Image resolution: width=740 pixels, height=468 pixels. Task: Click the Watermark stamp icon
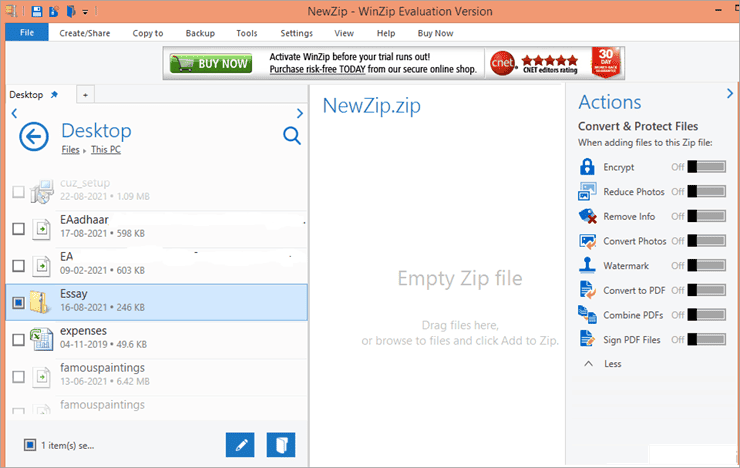pyautogui.click(x=587, y=265)
